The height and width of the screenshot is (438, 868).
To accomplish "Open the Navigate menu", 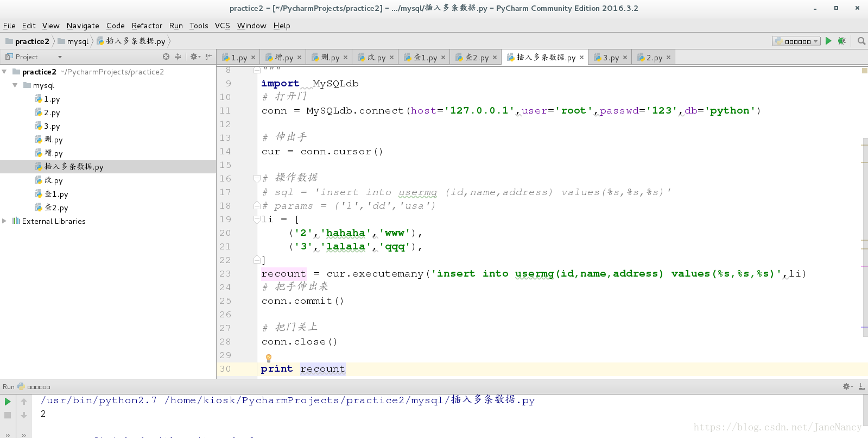I will pos(83,26).
